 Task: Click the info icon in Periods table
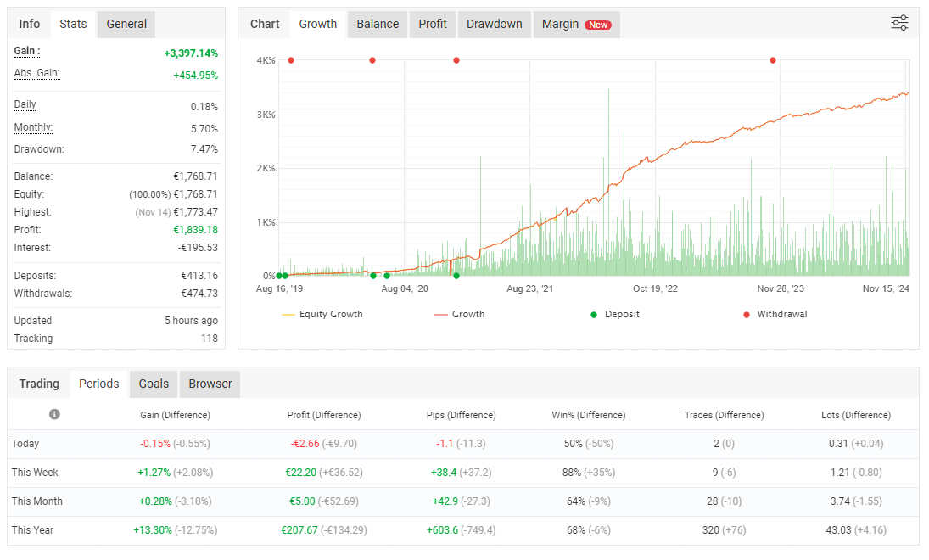coord(54,414)
